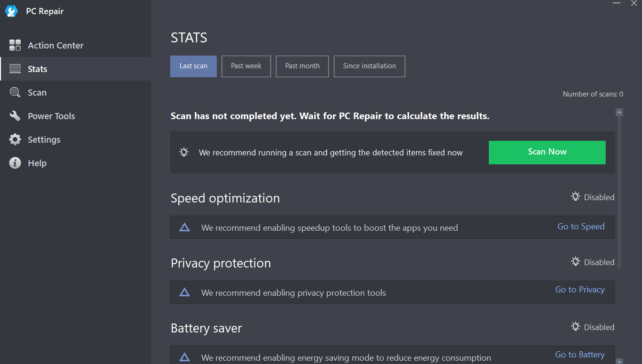Toggle Speed optimization Disabled status

point(593,197)
